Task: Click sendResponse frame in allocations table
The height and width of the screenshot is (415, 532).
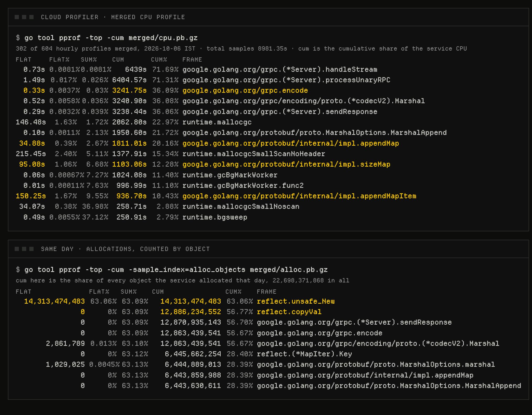Action: pos(354,322)
